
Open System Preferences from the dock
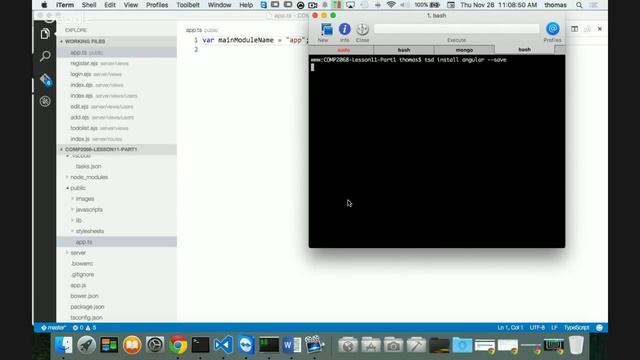point(155,345)
